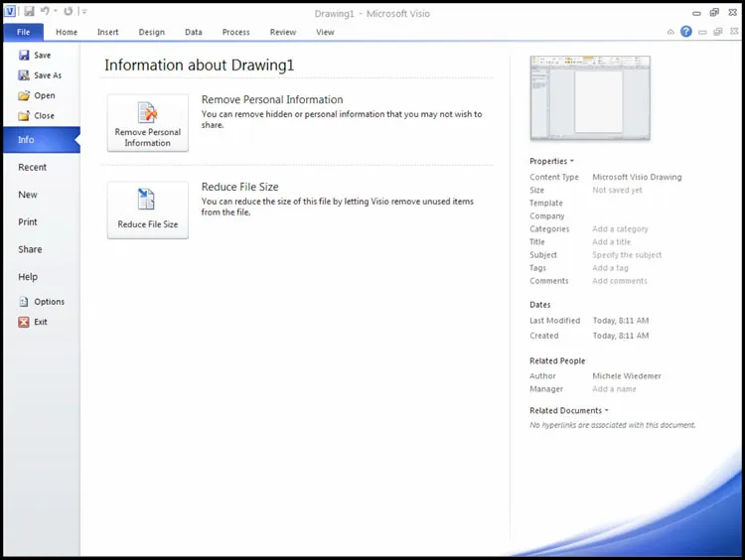Click the Template property label
The image size is (745, 560).
[546, 203]
